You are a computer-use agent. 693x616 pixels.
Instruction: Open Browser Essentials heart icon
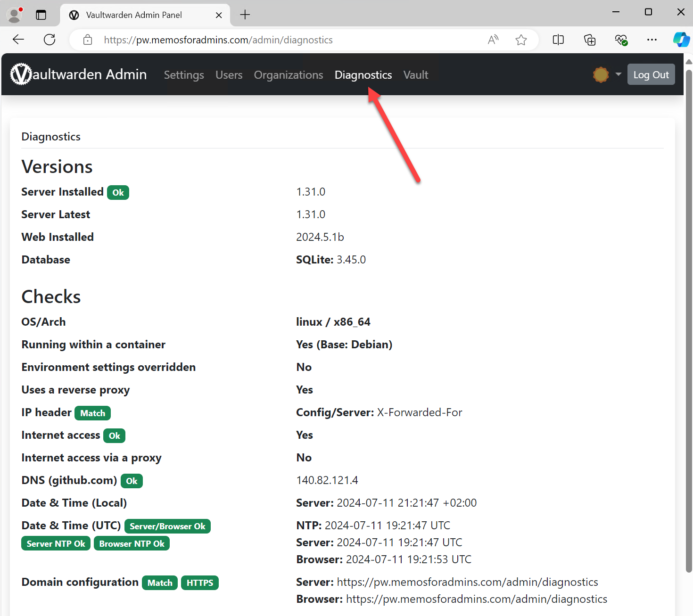click(x=621, y=40)
